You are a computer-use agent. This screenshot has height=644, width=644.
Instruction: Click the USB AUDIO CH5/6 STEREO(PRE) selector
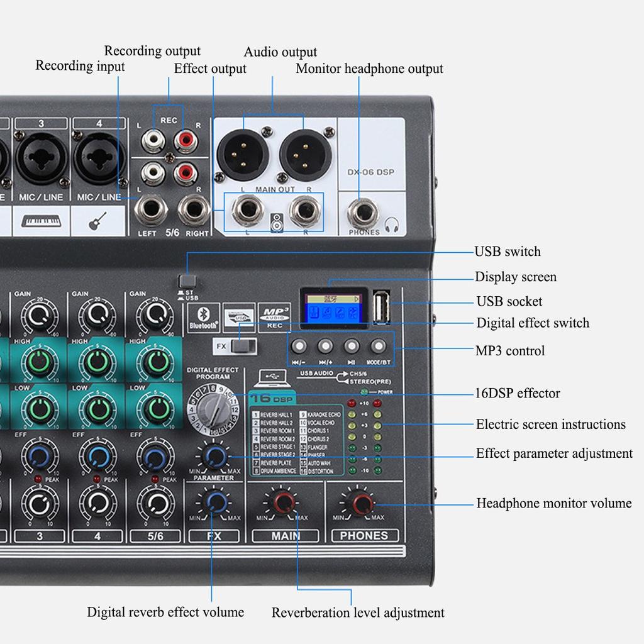pyautogui.click(x=343, y=375)
